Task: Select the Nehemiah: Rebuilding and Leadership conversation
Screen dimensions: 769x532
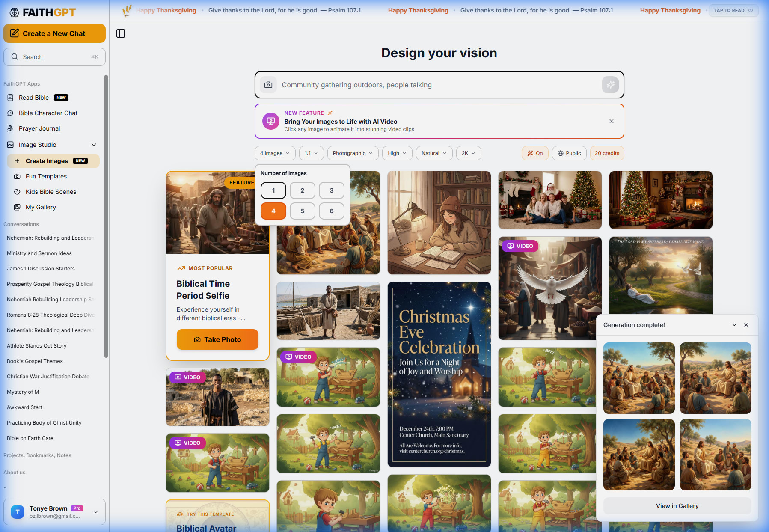Action: (50, 238)
